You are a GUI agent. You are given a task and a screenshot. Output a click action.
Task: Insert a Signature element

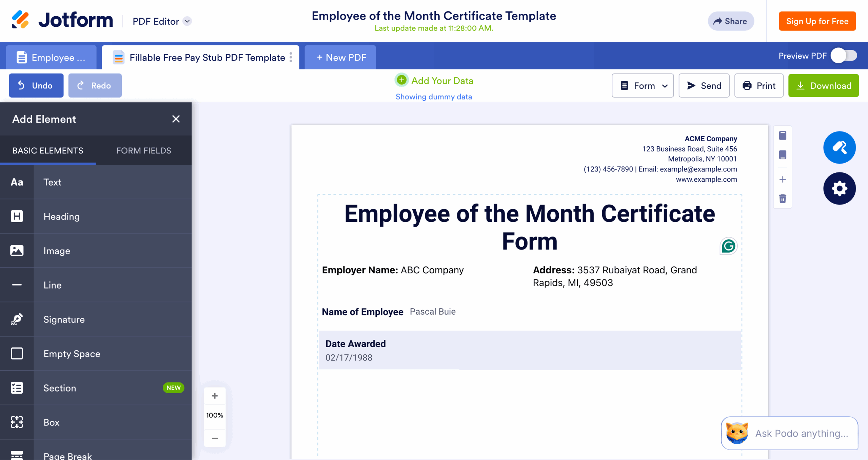[x=96, y=319]
